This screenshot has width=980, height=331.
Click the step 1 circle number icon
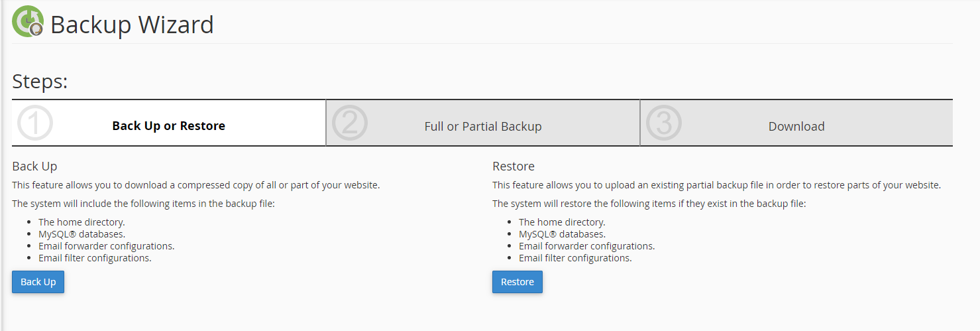point(35,123)
